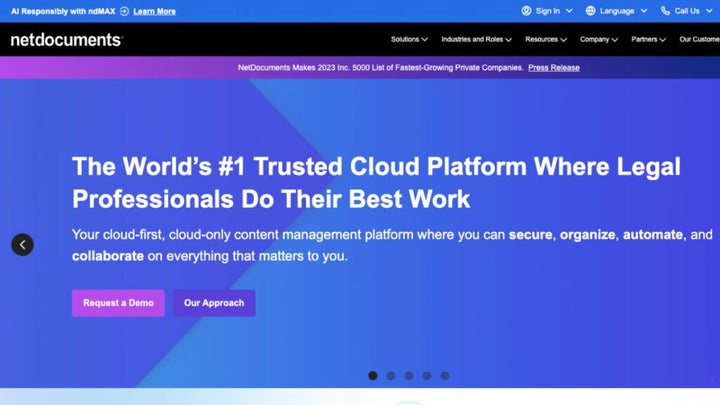Click the Language globe icon

tap(590, 11)
